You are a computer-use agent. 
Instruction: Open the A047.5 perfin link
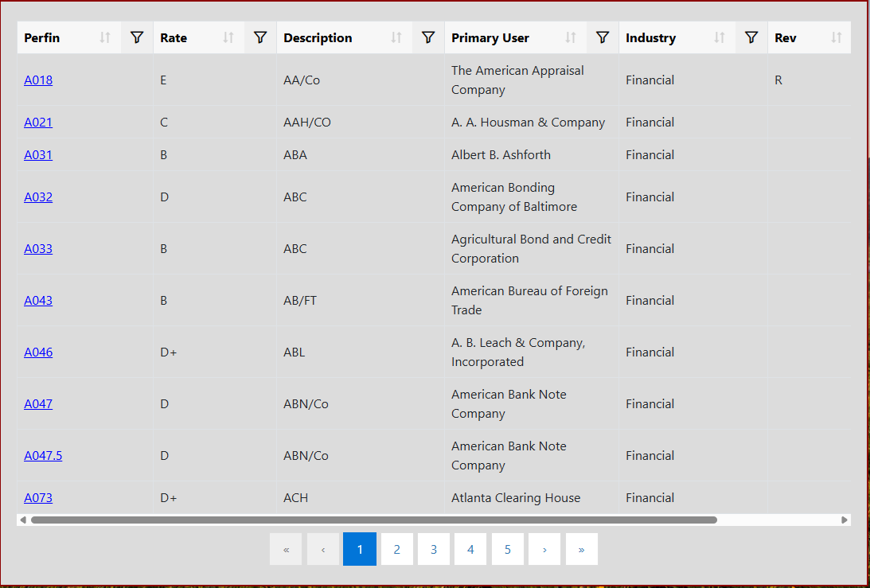click(x=43, y=455)
